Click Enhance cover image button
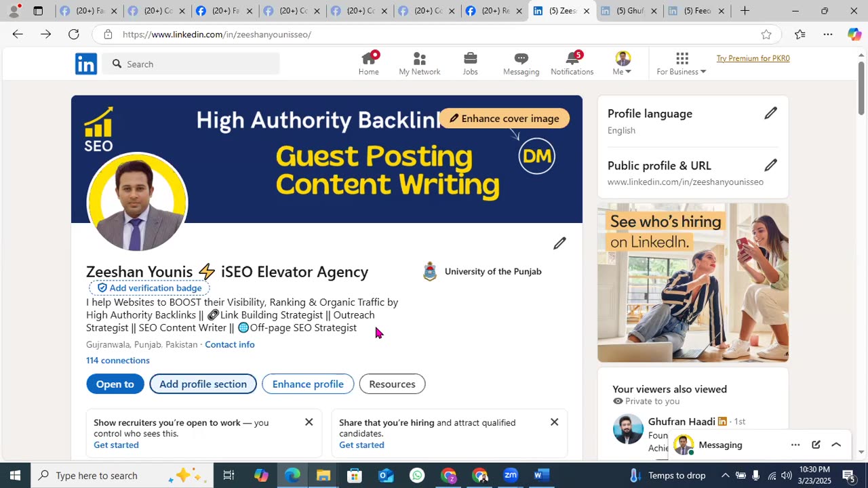Screen dimensions: 868x488 (x=504, y=119)
